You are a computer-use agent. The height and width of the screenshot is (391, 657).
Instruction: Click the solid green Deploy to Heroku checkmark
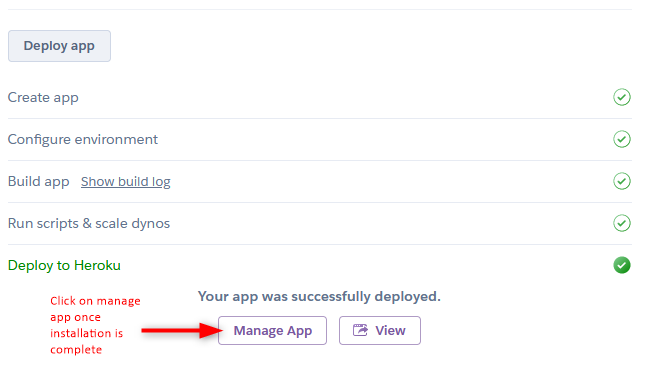622,265
